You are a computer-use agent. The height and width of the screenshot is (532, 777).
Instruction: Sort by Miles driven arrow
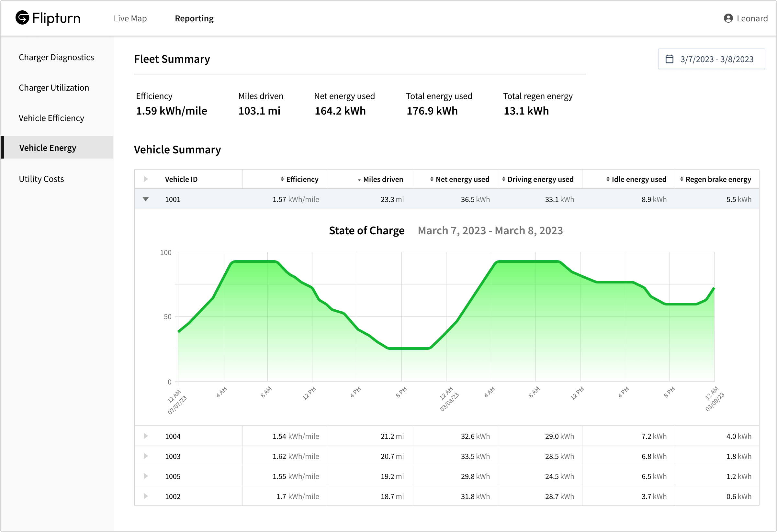tap(359, 180)
